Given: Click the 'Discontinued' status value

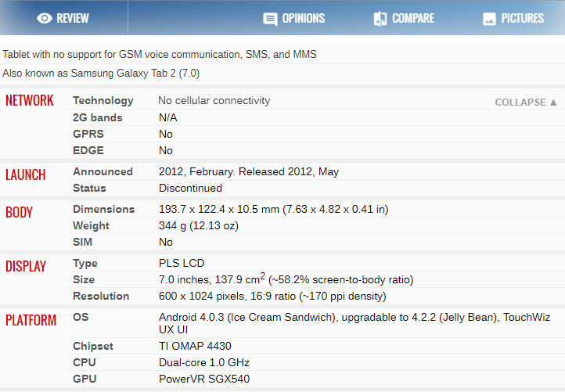Looking at the screenshot, I should [190, 188].
